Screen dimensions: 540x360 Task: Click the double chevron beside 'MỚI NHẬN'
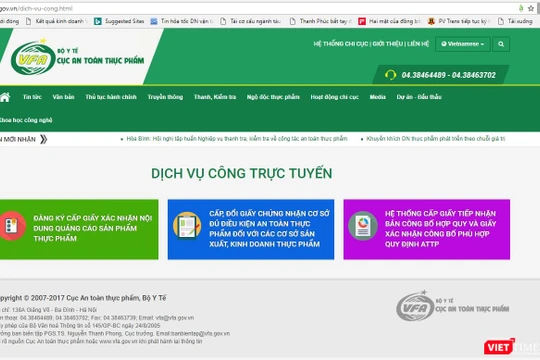point(43,140)
